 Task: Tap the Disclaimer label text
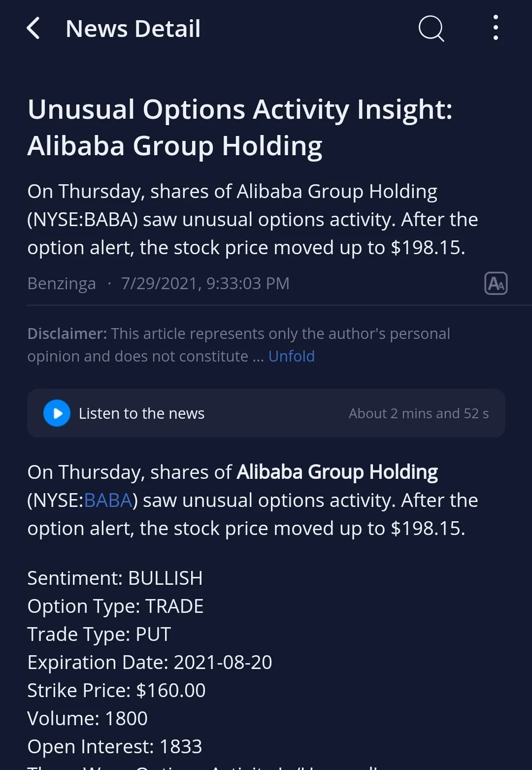coord(67,334)
